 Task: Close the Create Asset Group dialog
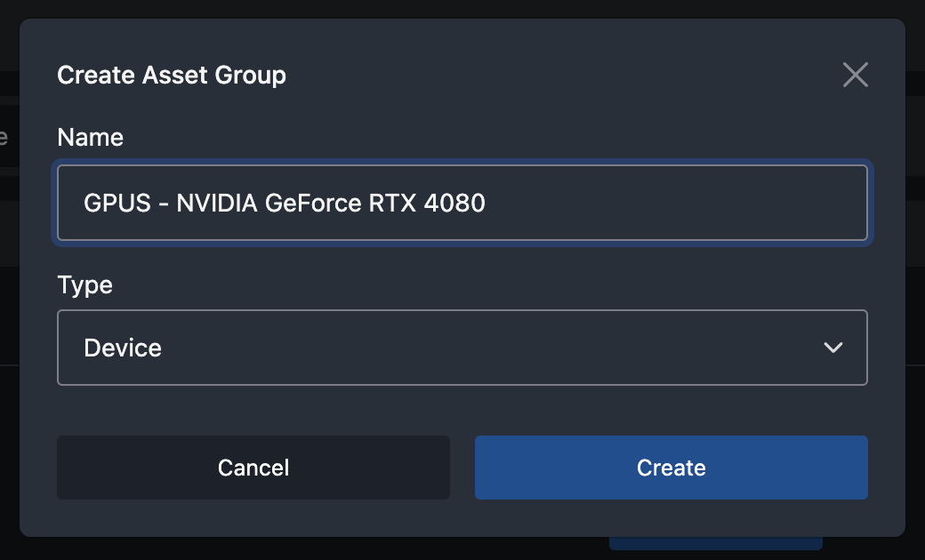pos(856,75)
